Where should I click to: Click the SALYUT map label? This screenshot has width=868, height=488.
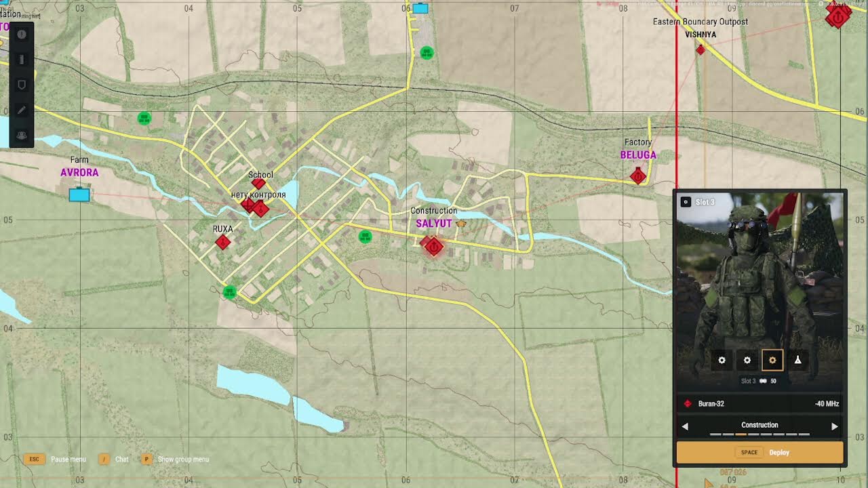pos(434,223)
